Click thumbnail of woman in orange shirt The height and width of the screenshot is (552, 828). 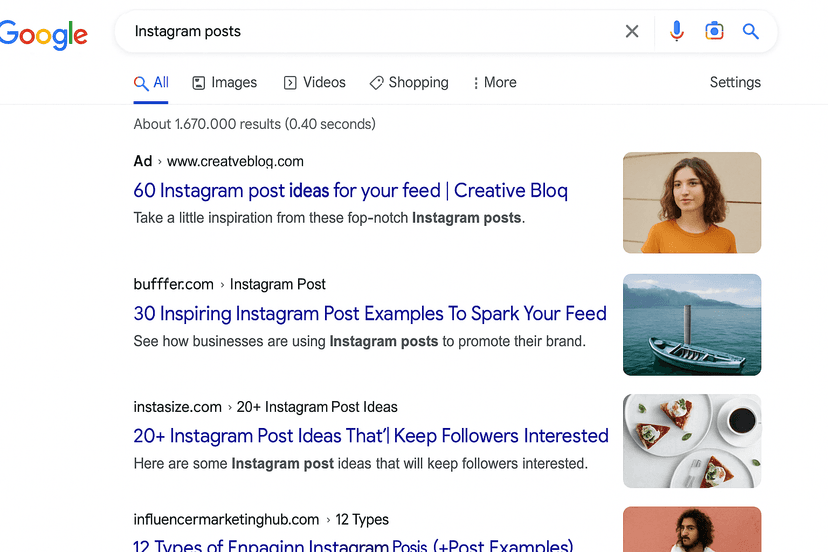pos(692,203)
